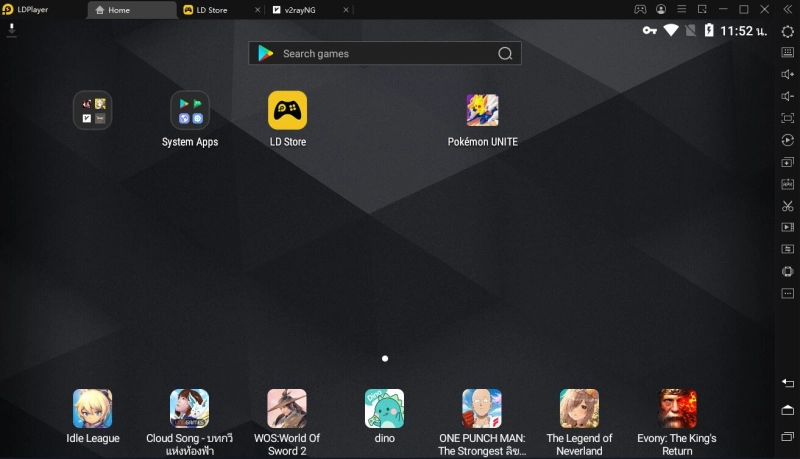Close the v2rayNG tab

click(346, 10)
